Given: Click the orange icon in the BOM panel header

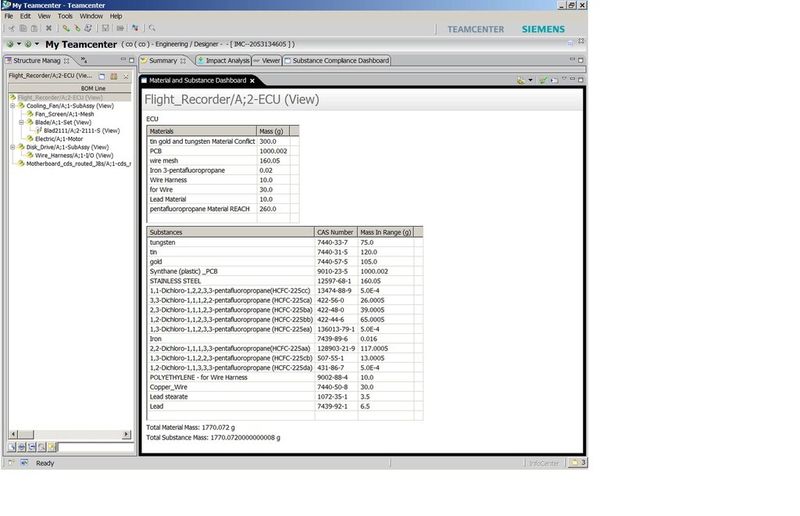Looking at the screenshot, I should coord(114,77).
